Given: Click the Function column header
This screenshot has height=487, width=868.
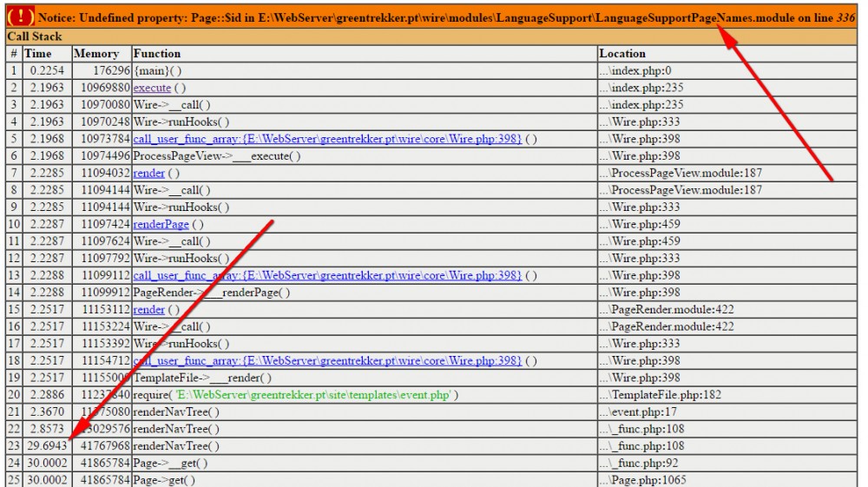Looking at the screenshot, I should click(157, 54).
